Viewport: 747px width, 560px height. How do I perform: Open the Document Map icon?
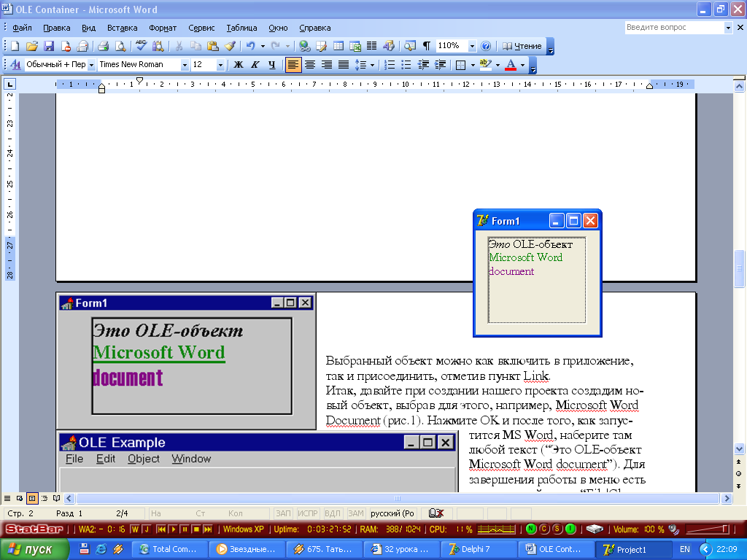(410, 46)
